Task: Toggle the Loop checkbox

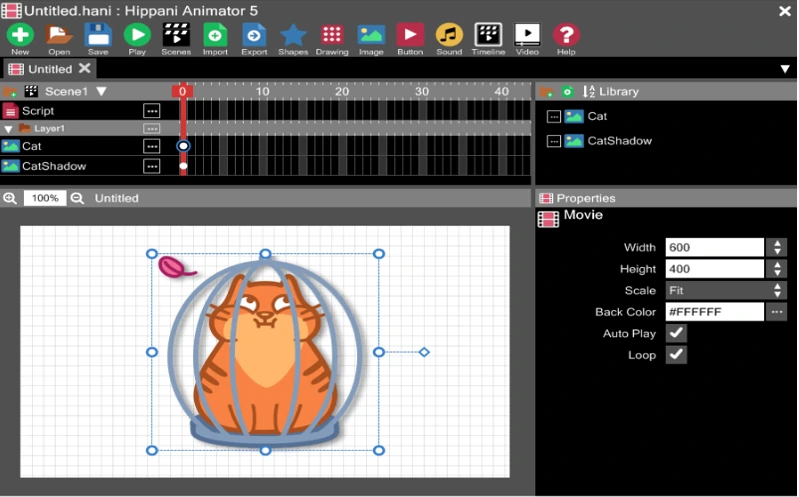Action: [676, 355]
